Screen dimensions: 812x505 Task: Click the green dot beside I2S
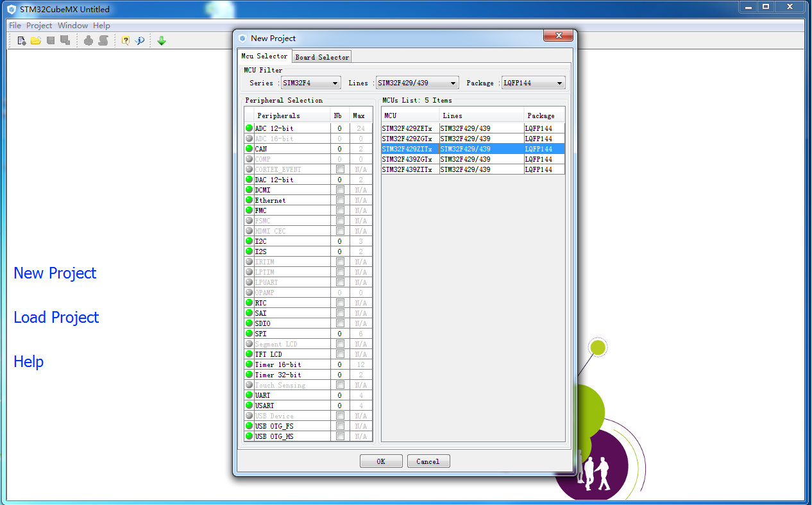[249, 252]
